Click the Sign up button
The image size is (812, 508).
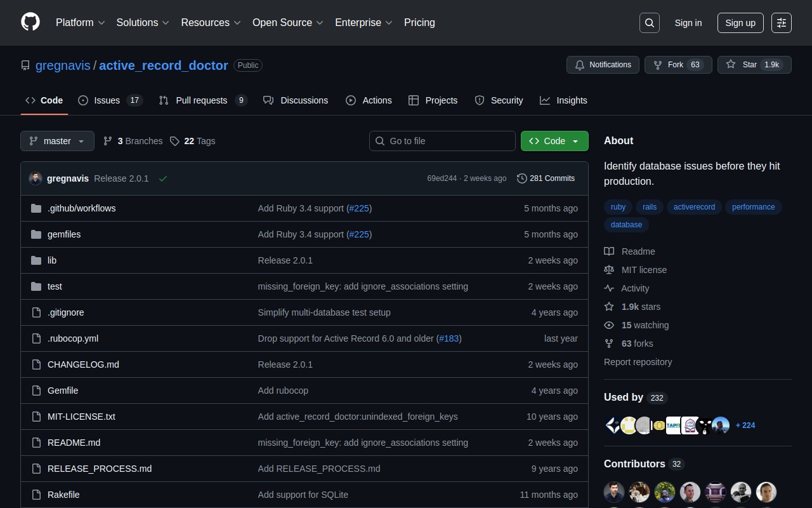tap(740, 22)
